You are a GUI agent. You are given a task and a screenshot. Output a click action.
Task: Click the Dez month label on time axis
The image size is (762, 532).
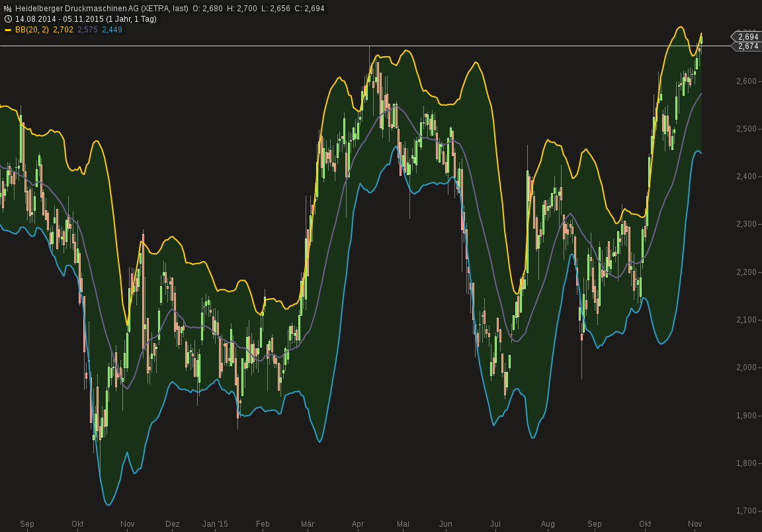(173, 524)
